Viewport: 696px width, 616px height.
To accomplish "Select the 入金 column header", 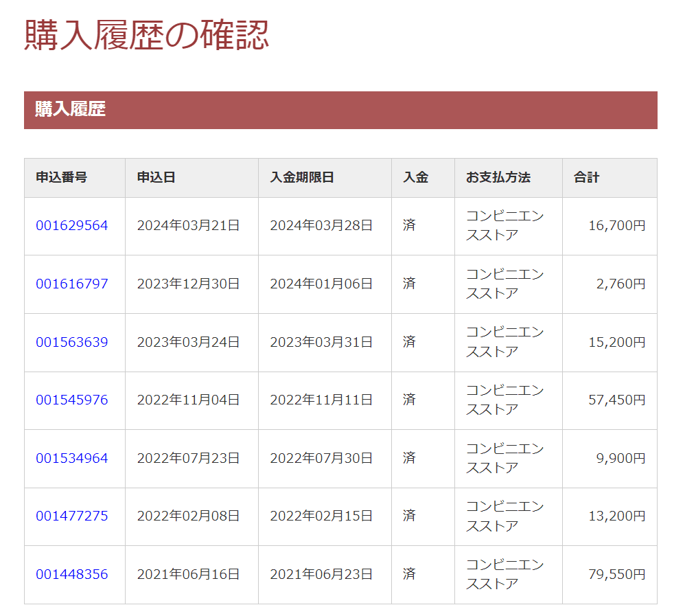I will click(x=411, y=177).
